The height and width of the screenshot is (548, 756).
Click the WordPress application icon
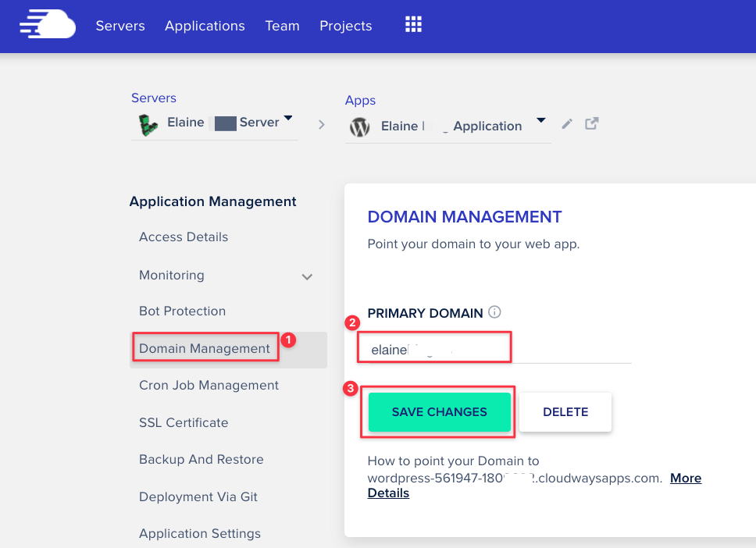[360, 127]
